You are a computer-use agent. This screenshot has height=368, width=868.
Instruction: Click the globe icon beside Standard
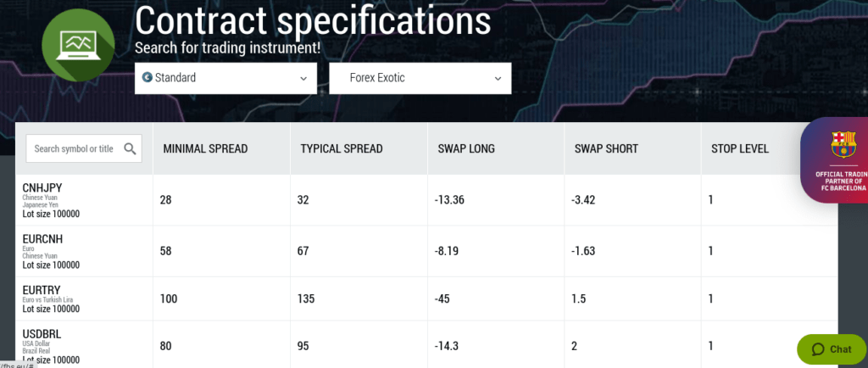[x=147, y=77]
